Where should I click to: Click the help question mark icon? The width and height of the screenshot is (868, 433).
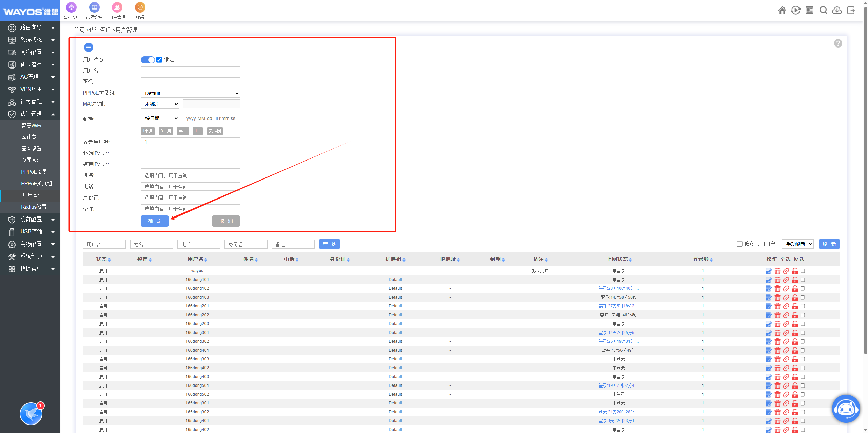838,43
